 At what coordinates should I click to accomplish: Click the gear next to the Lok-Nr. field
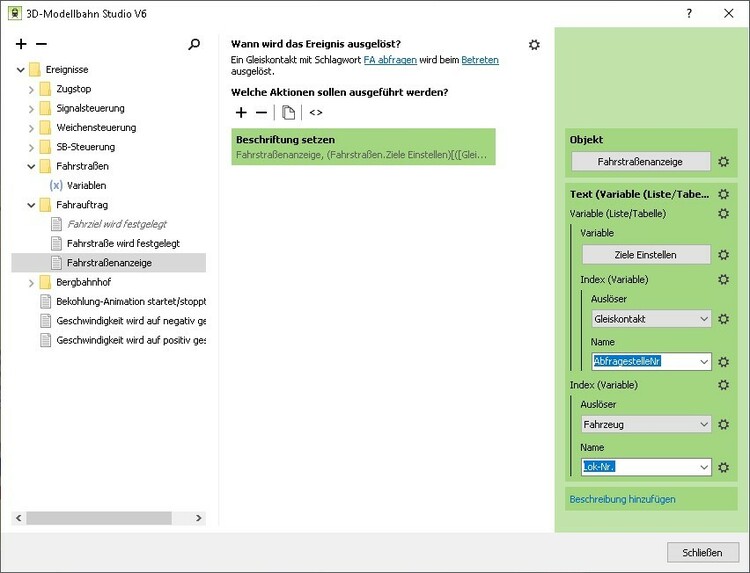724,467
